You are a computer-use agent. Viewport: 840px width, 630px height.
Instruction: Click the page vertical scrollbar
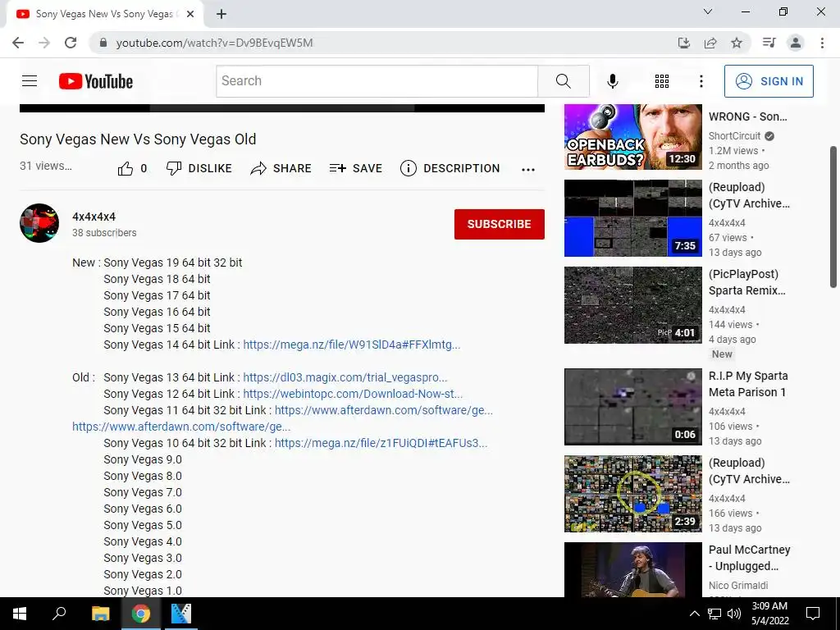click(833, 217)
